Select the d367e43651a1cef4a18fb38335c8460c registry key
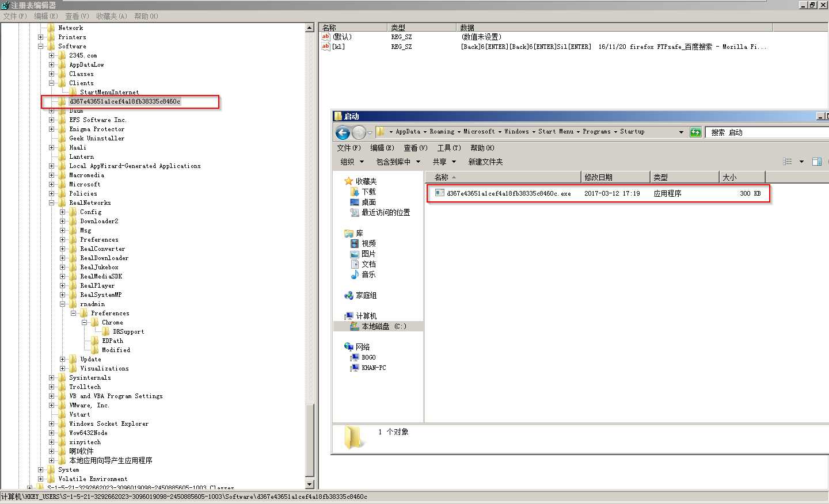 [124, 101]
